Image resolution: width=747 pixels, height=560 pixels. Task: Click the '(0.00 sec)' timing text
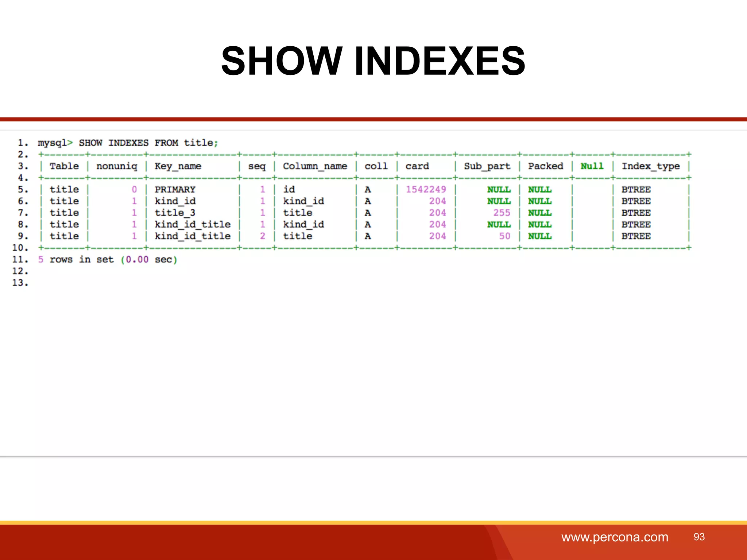(149, 260)
